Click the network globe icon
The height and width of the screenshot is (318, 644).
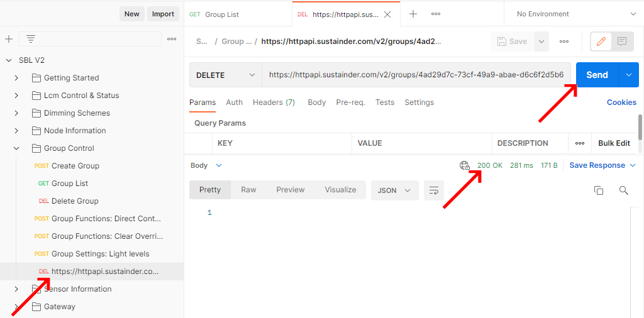pyautogui.click(x=465, y=165)
